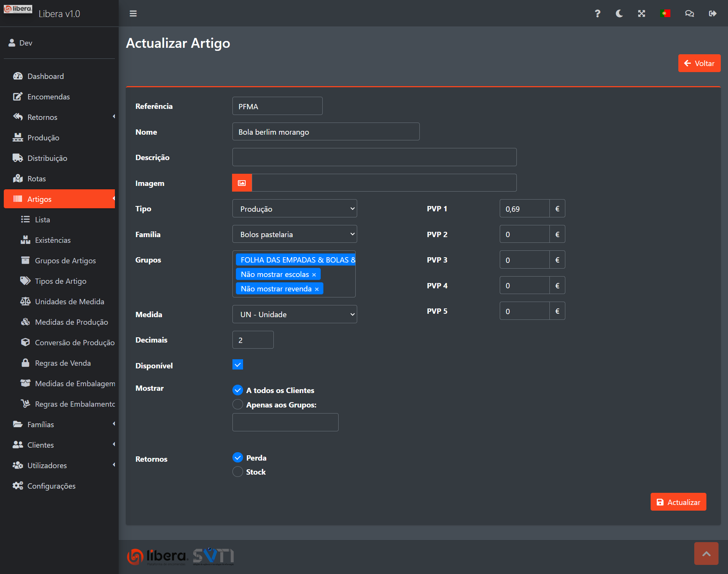Uncheck the Disponível checkbox
The image size is (728, 574).
[x=238, y=365]
